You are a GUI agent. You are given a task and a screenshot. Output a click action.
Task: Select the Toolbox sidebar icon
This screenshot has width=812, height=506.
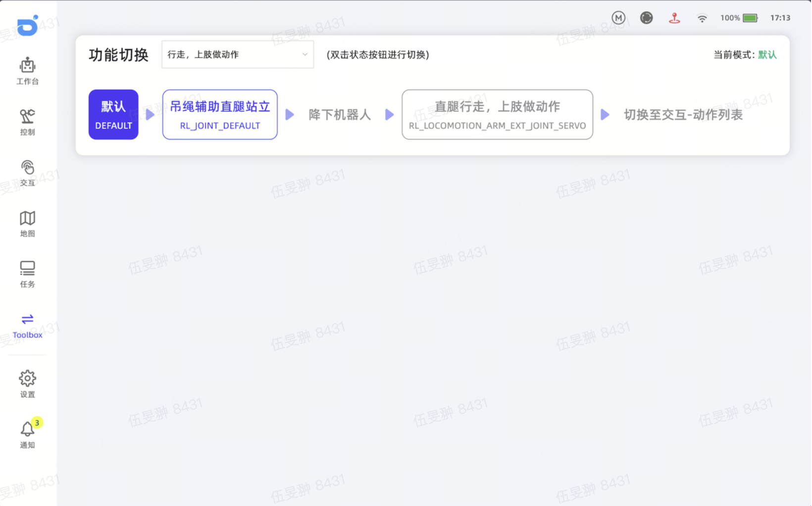point(27,324)
